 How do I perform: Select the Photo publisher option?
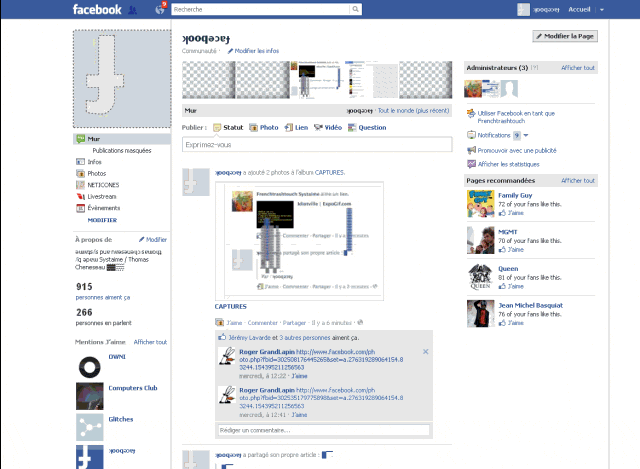[x=264, y=128]
